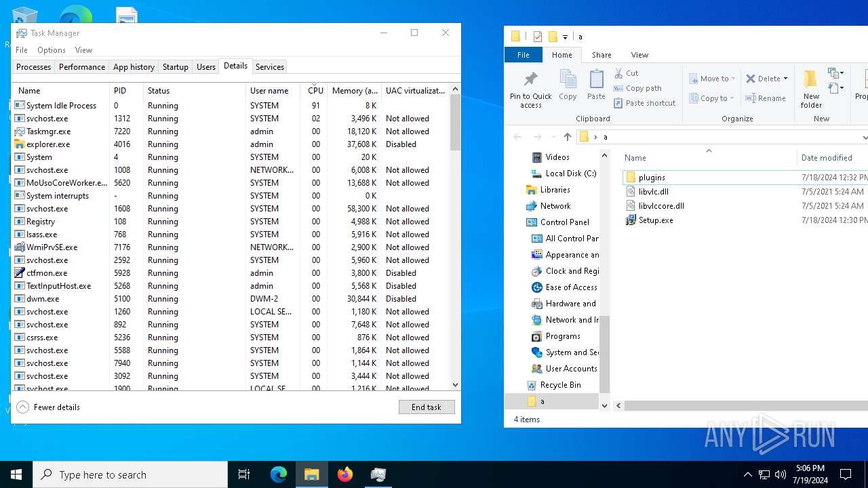
Task: Click the Type here to search box
Action: [x=130, y=474]
